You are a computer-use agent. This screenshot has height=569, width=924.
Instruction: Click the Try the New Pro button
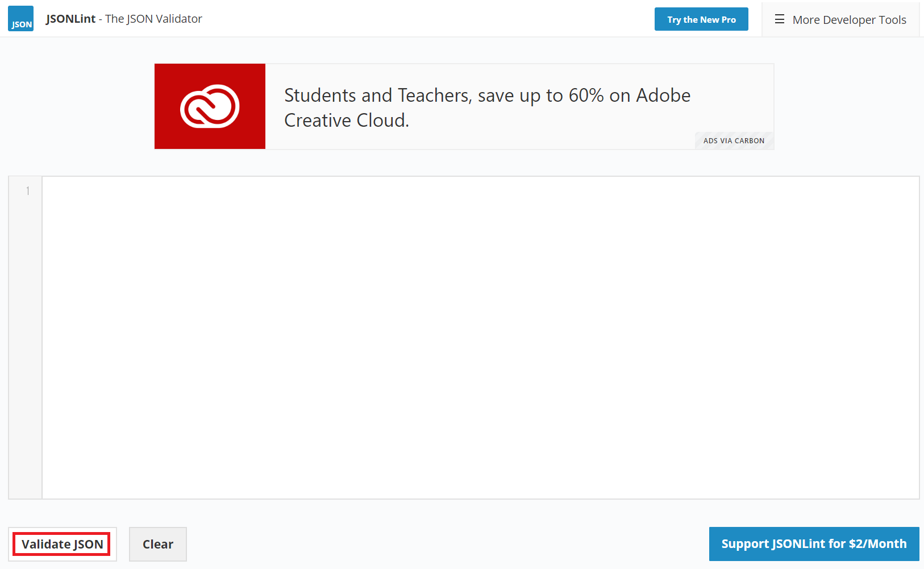[701, 19]
